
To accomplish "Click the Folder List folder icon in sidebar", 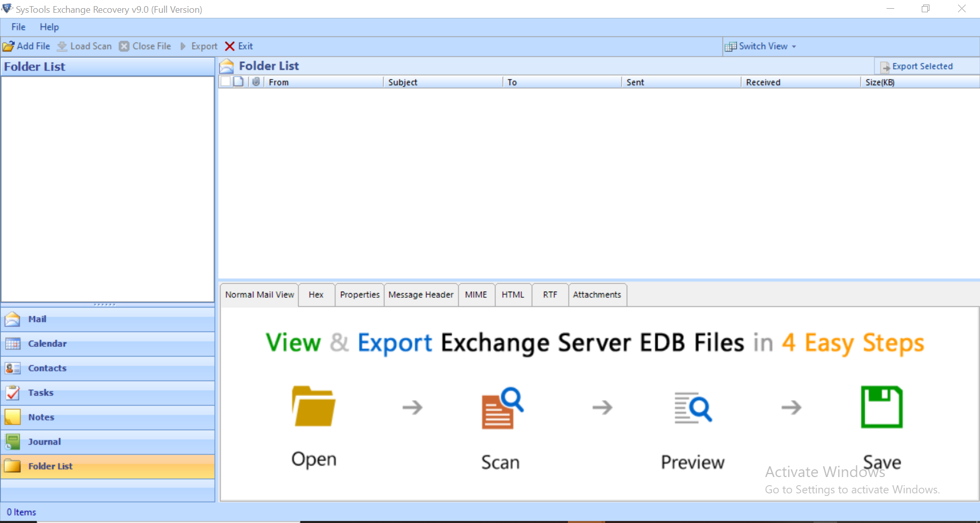I will 13,466.
